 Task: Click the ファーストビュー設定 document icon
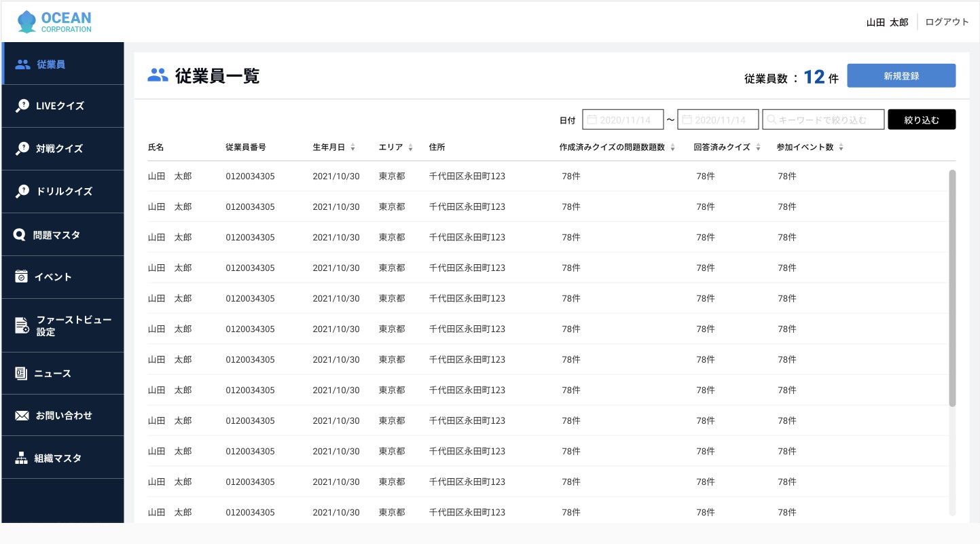(22, 325)
